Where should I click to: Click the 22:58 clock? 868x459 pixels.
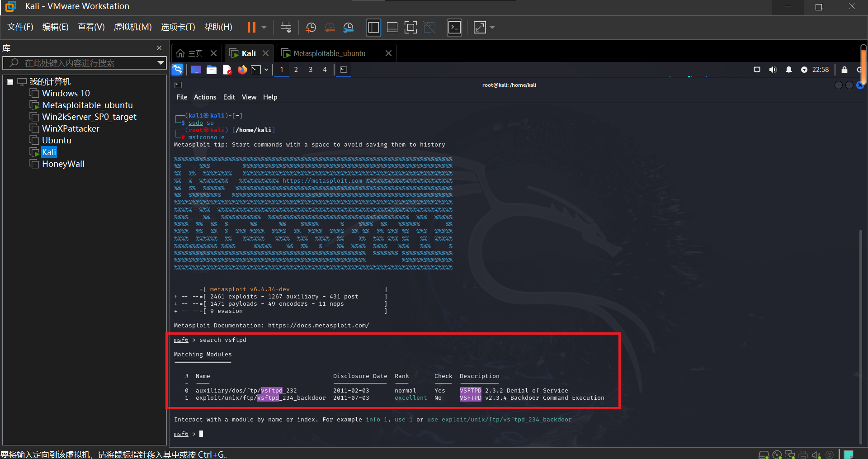point(821,70)
